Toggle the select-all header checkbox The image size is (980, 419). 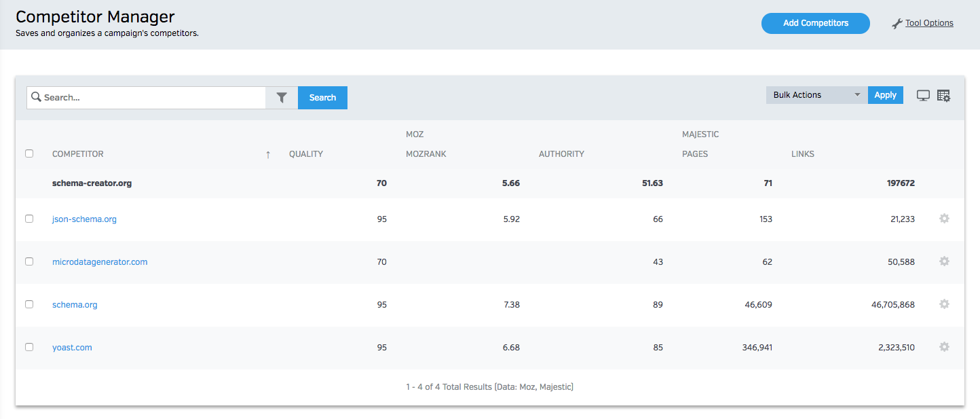[29, 153]
